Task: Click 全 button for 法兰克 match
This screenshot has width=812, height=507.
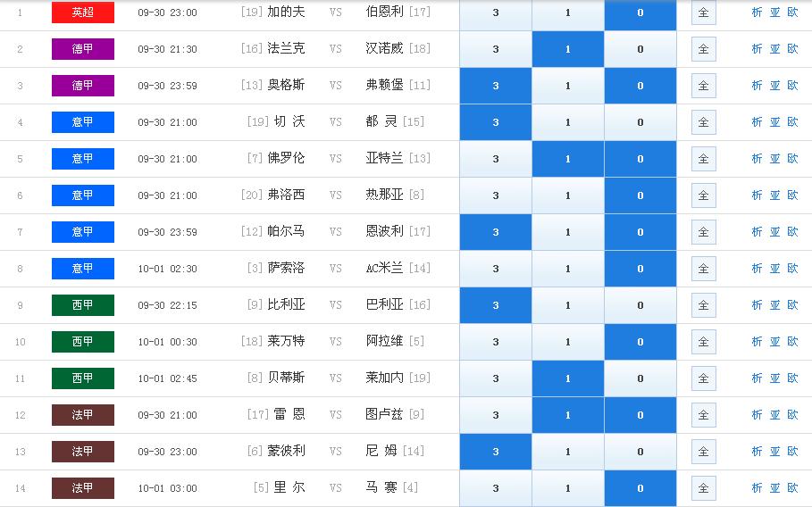Action: pyautogui.click(x=704, y=49)
